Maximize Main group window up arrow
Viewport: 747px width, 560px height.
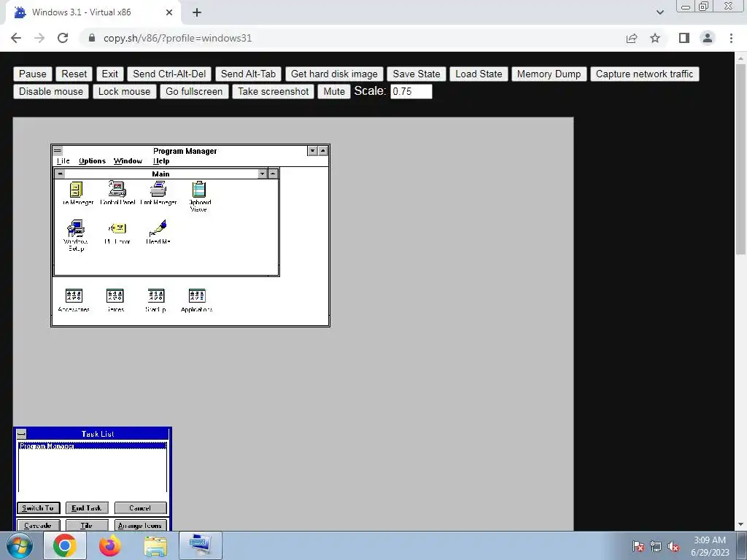click(273, 174)
